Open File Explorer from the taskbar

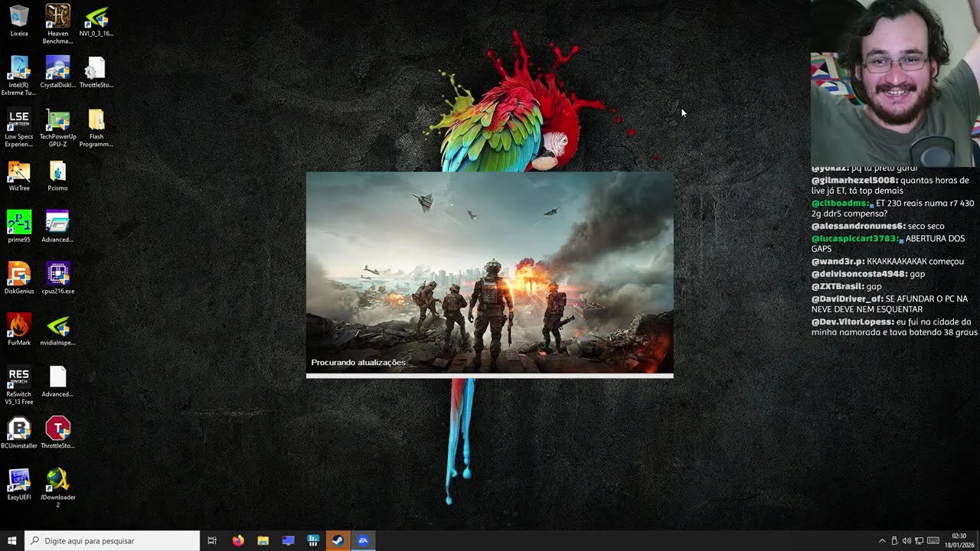[263, 540]
